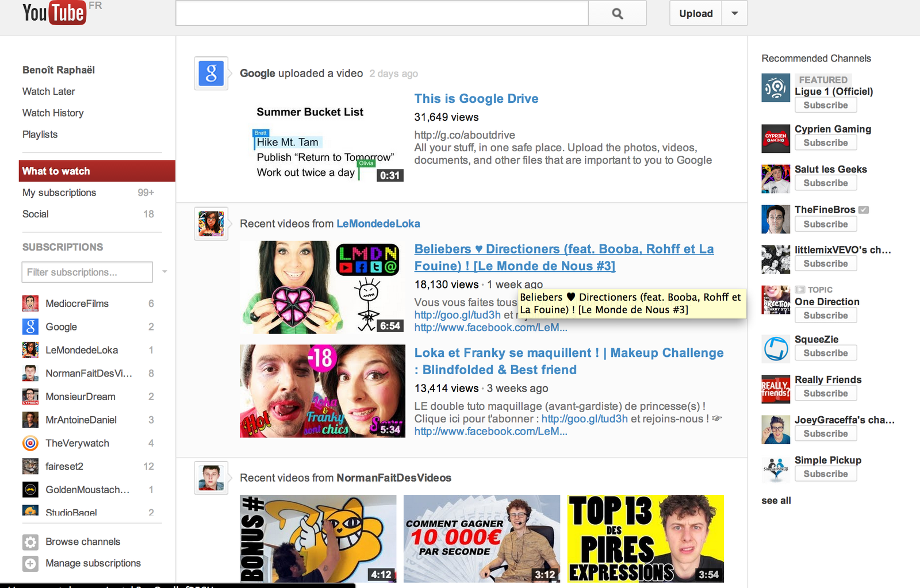
Task: Click the Upload button
Action: point(696,13)
